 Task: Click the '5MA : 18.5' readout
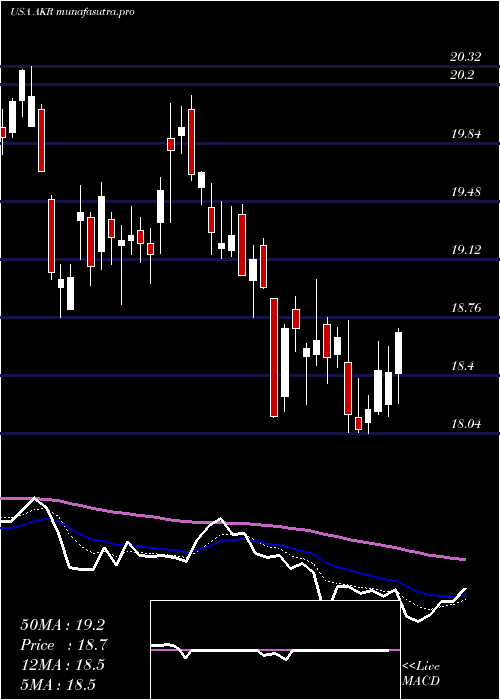(x=58, y=684)
